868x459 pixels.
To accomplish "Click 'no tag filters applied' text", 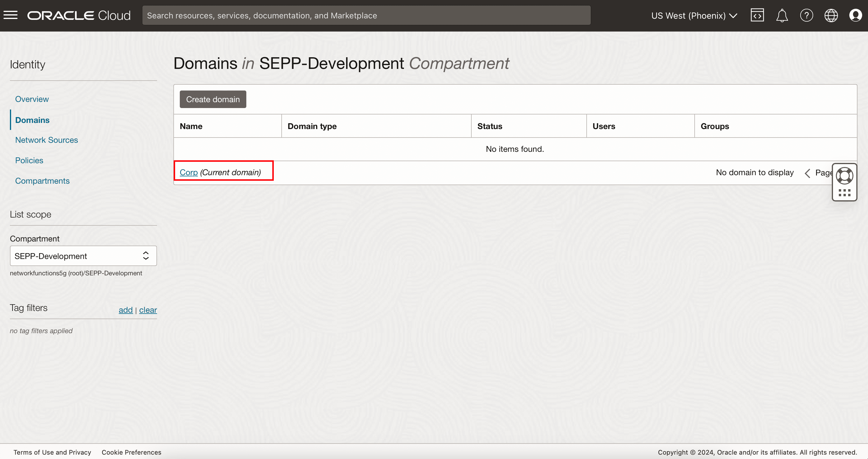I will click(41, 331).
